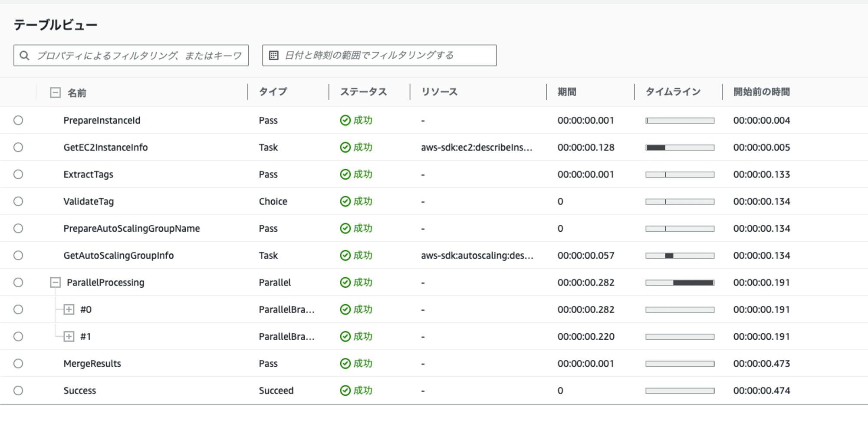
Task: Click success status icon for PrepareInstanceId
Action: click(345, 120)
